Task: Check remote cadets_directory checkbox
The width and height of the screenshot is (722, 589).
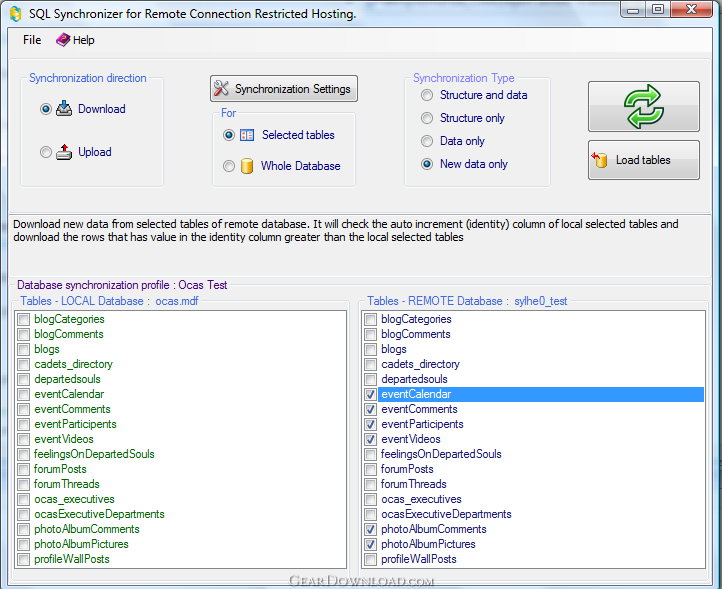Action: 370,364
